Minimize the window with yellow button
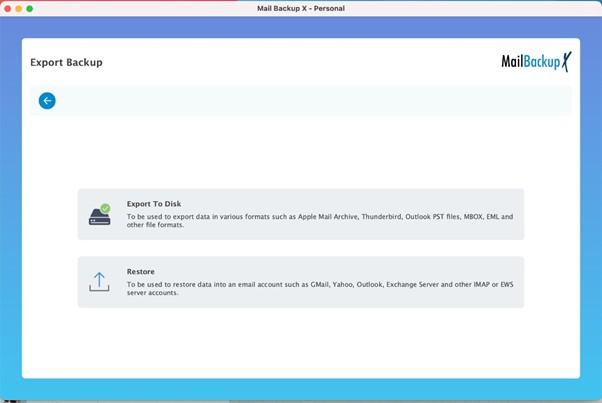 pyautogui.click(x=18, y=8)
